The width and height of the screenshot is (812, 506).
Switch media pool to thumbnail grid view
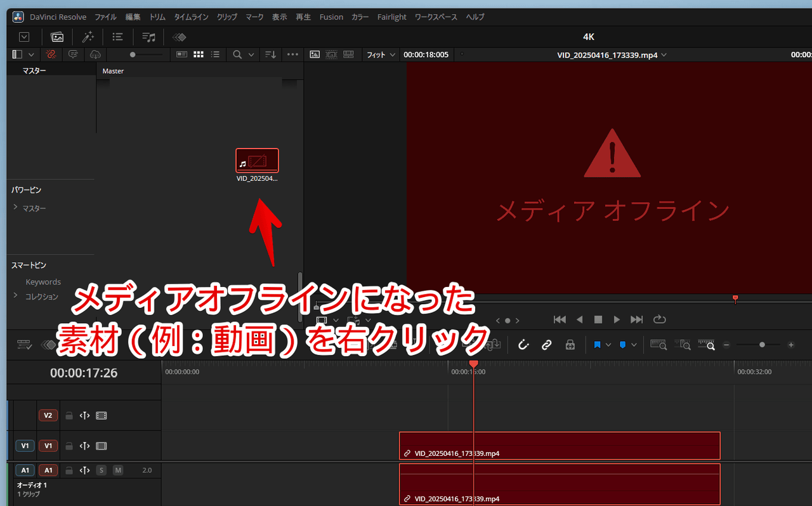(199, 55)
